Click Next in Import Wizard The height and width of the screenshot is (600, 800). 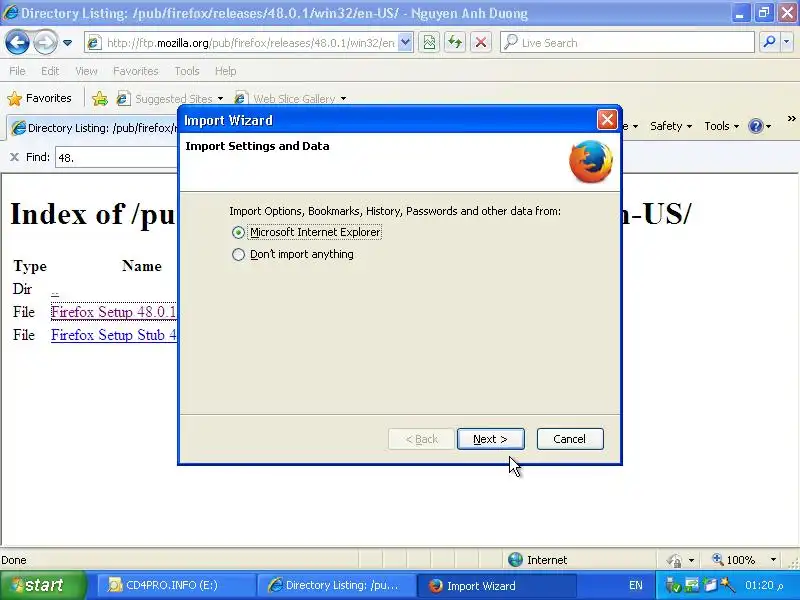(490, 439)
